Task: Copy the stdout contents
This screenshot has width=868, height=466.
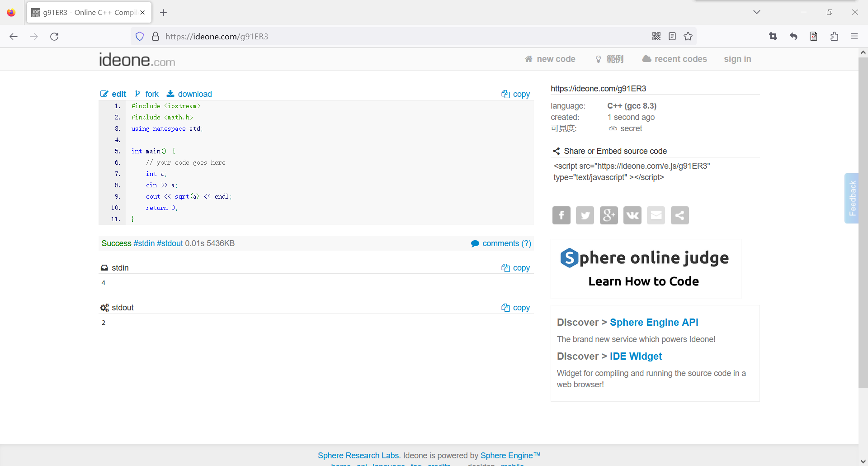Action: click(x=515, y=308)
